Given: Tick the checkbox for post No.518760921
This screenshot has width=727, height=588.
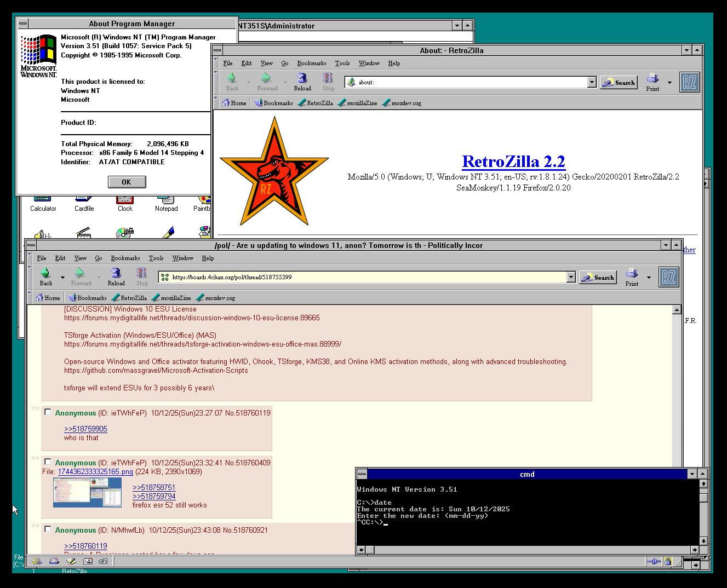Looking at the screenshot, I should click(48, 529).
